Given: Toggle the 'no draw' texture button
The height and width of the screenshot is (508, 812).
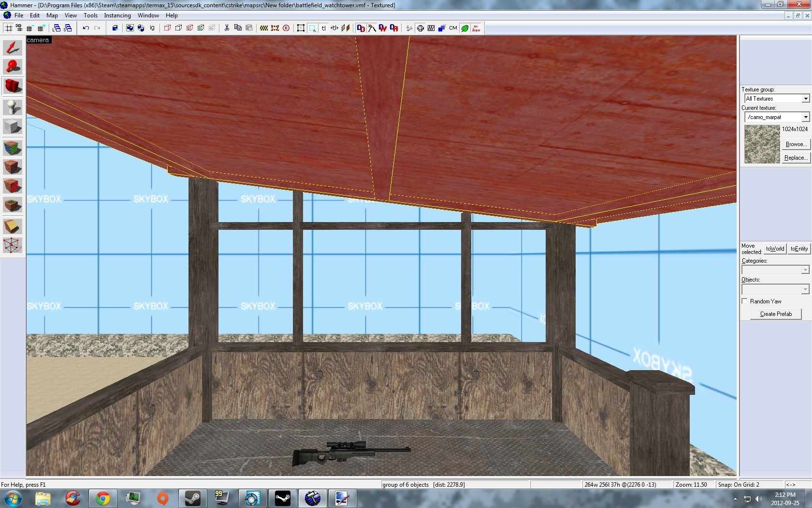Looking at the screenshot, I should pyautogui.click(x=476, y=28).
